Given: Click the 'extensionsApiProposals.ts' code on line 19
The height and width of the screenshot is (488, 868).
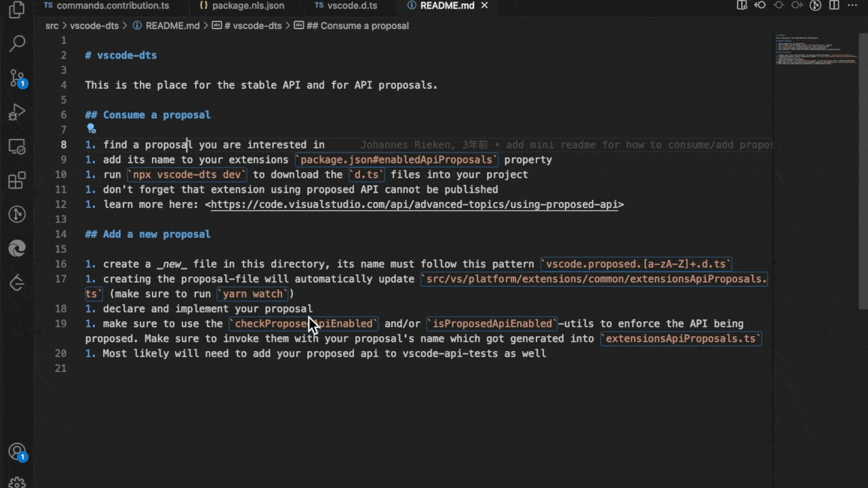Looking at the screenshot, I should 682,338.
